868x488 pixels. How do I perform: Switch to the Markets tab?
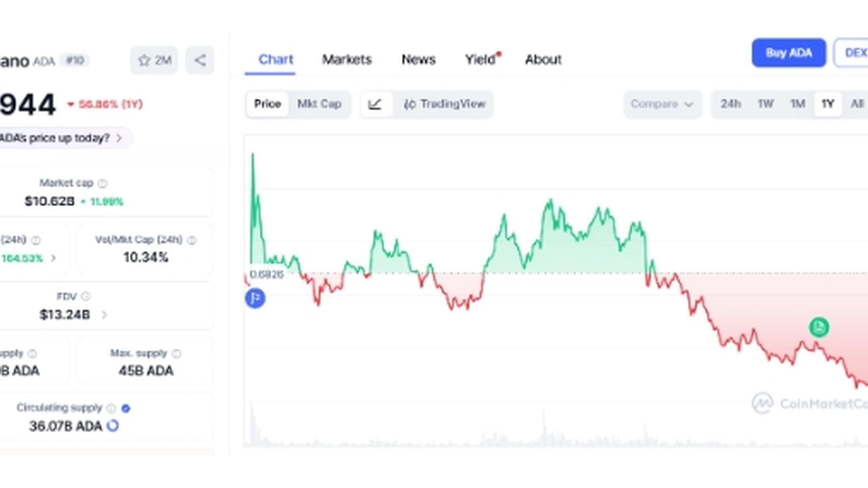pos(347,59)
